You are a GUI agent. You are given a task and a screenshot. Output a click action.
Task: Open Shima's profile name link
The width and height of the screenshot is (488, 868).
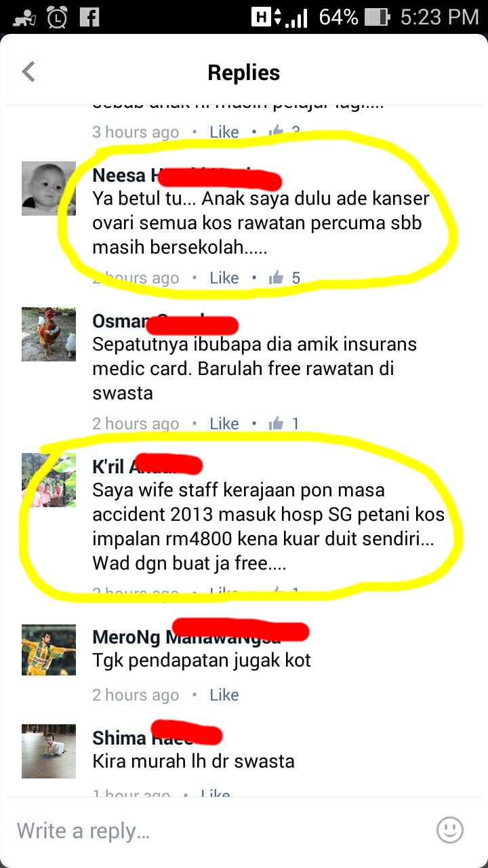[144, 738]
